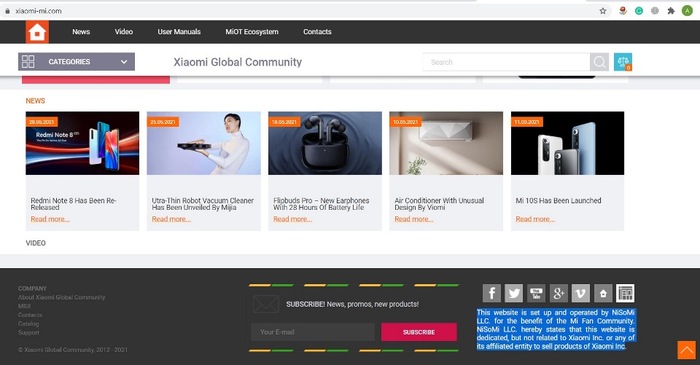Click the red extension icon beside the star
Screen dimensions: 700x365
pyautogui.click(x=623, y=11)
